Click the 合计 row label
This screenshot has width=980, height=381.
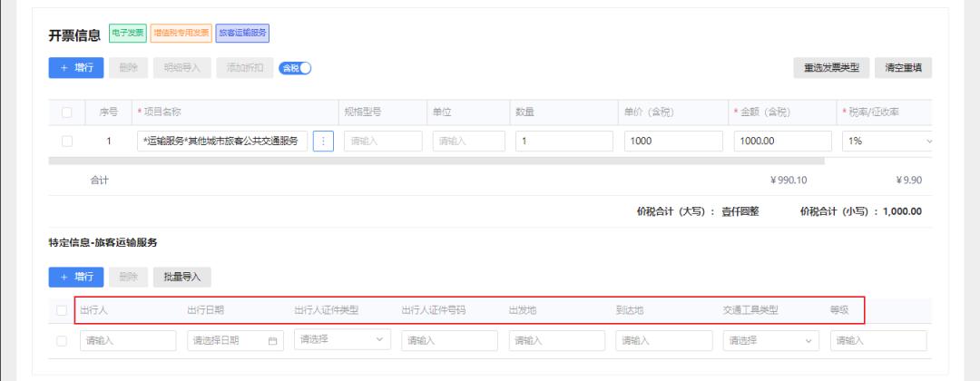point(100,181)
